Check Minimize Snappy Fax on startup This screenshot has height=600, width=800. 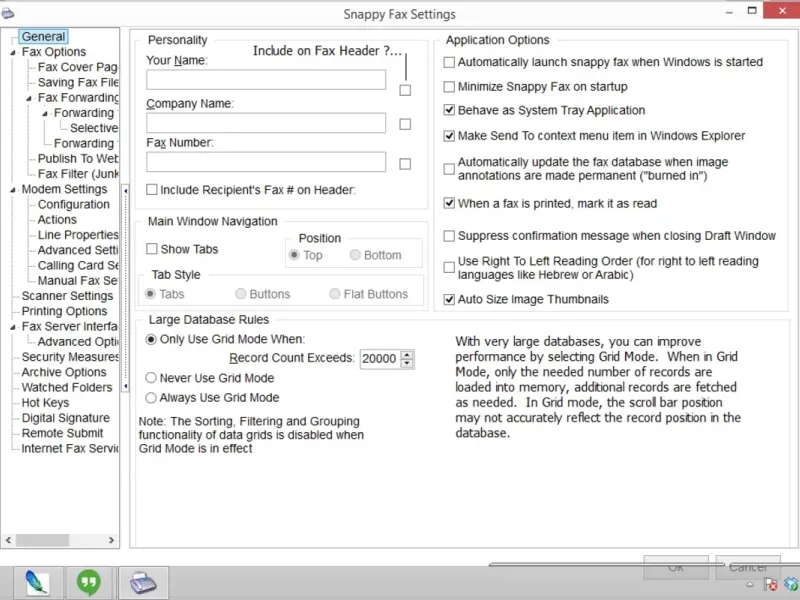[449, 87]
